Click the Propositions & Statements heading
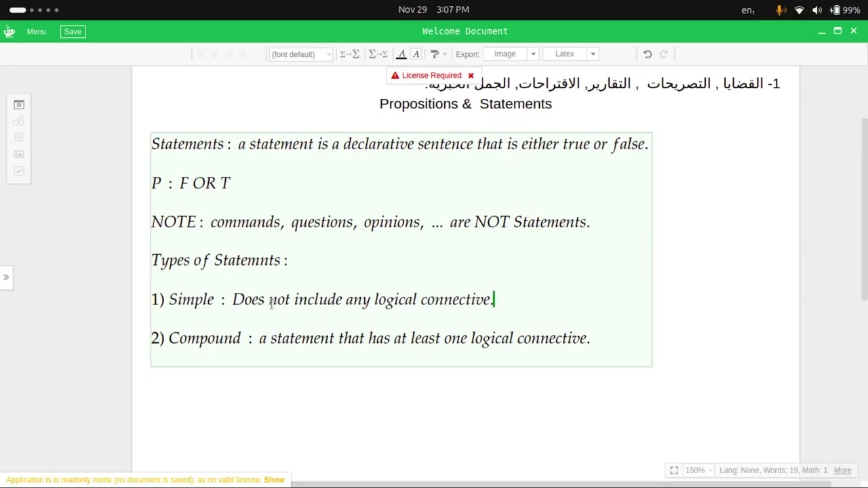Viewport: 868px width, 488px height. pyautogui.click(x=466, y=104)
